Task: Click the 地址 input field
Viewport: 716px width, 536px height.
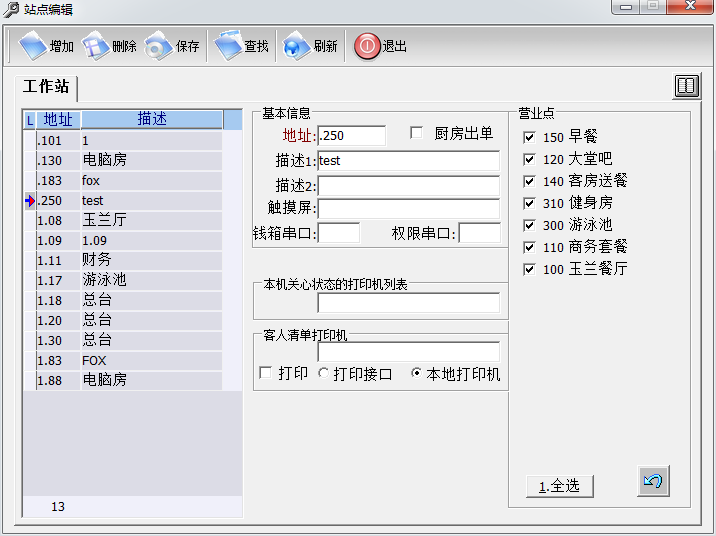Action: 352,136
